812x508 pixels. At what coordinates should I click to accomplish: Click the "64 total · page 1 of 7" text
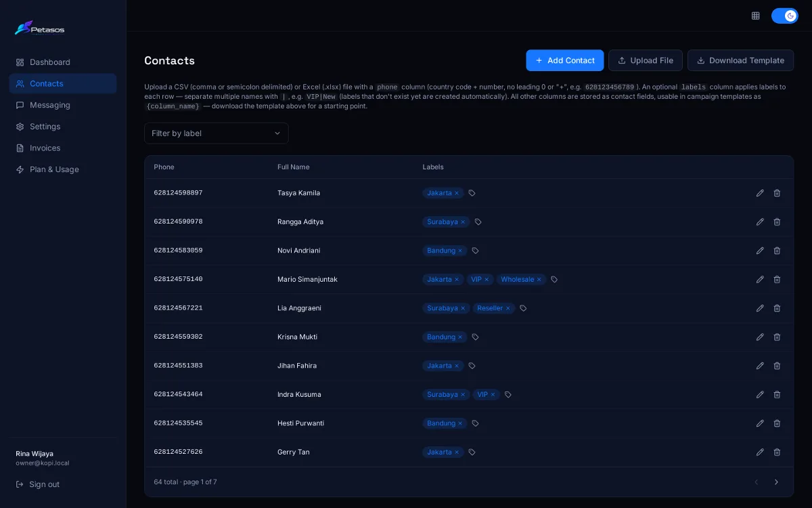point(185,482)
